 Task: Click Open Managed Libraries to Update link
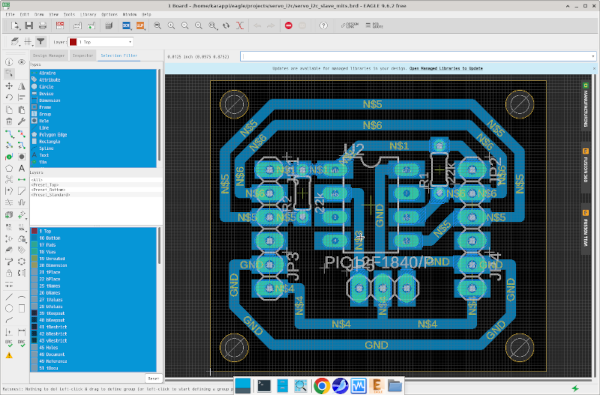(446, 69)
